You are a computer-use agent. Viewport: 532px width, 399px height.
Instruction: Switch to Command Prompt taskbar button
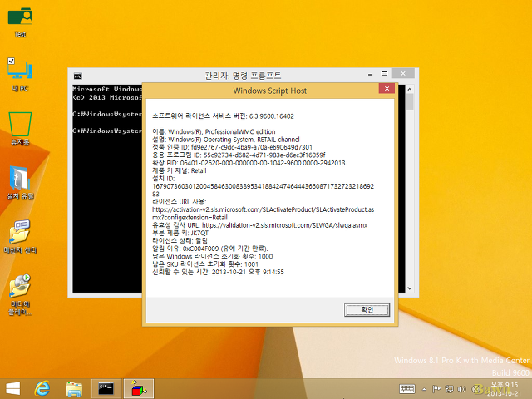point(106,388)
